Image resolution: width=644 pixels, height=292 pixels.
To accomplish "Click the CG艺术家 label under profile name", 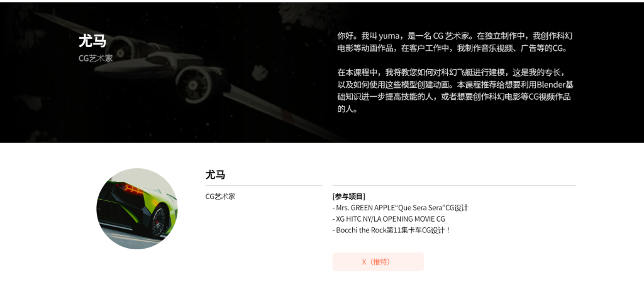I will click(220, 197).
